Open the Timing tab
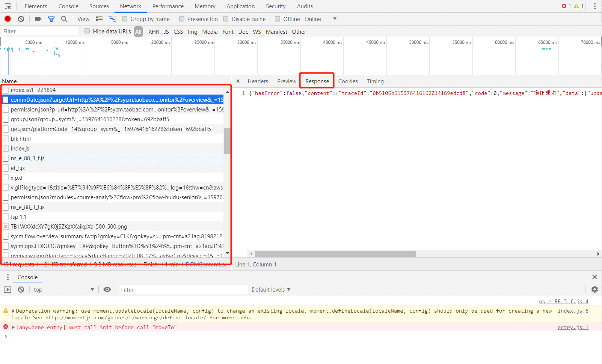Image resolution: width=602 pixels, height=364 pixels. click(x=375, y=81)
